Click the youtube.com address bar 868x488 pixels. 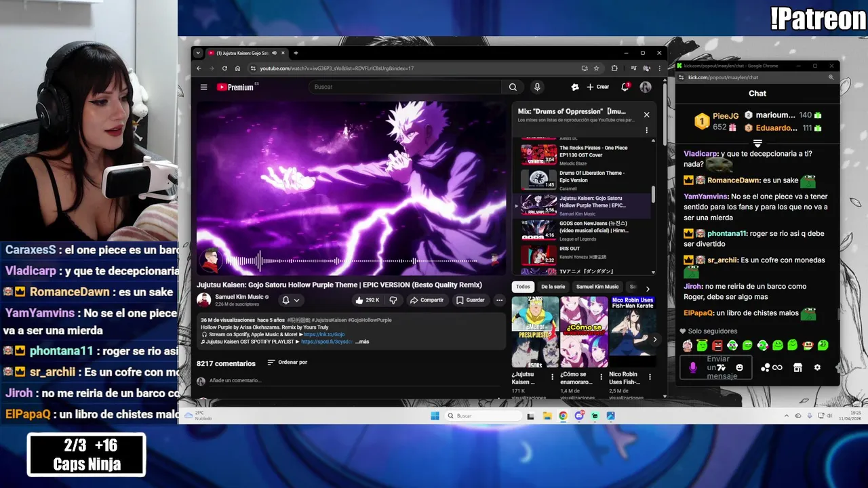pos(414,68)
